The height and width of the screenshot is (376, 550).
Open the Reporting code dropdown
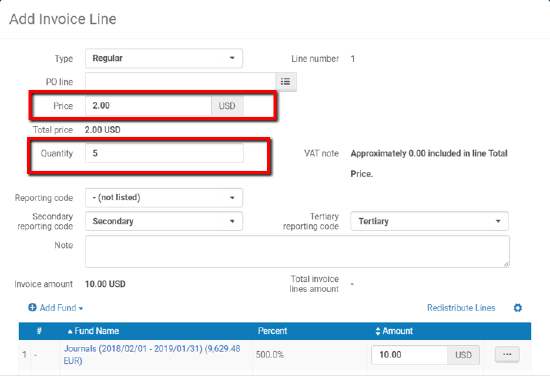pos(164,198)
